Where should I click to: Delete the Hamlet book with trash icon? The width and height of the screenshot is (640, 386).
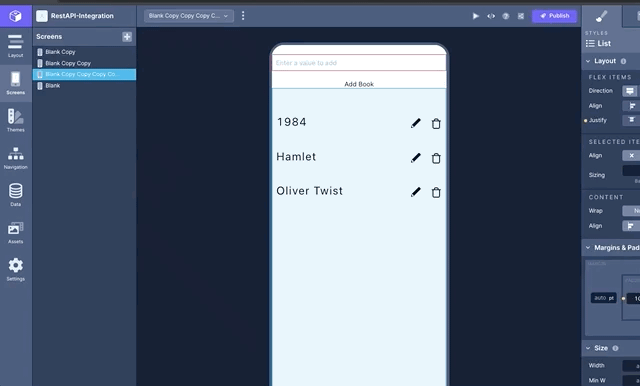436,158
